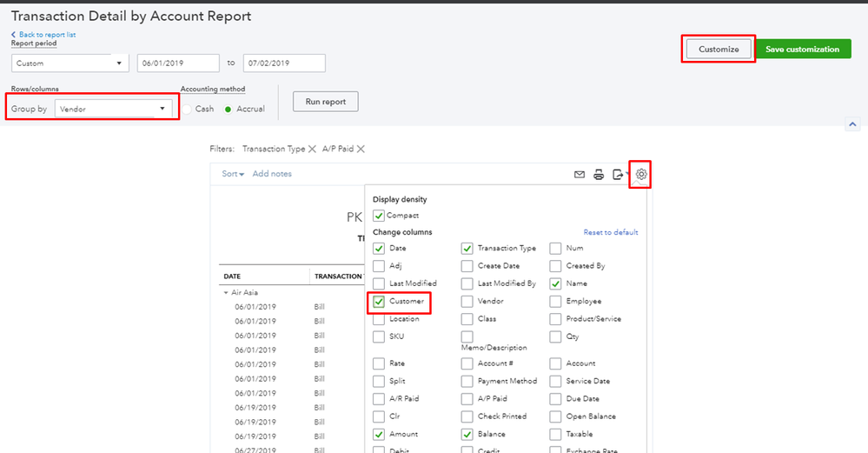
Task: Click the email report envelope icon
Action: coord(580,175)
